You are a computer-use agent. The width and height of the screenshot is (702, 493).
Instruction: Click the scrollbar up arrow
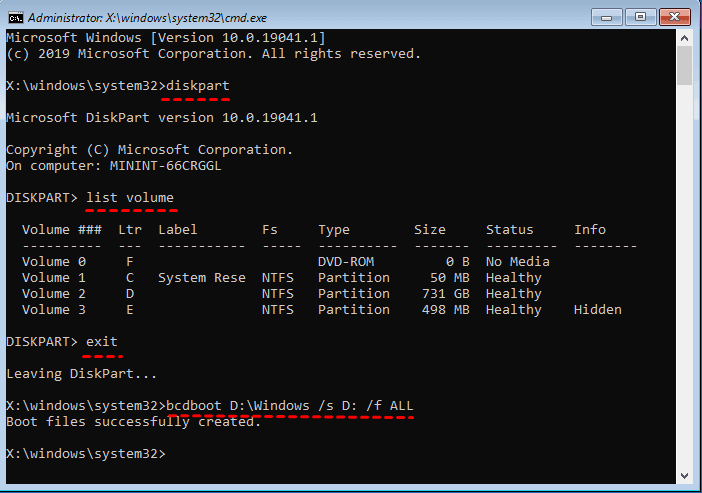(x=684, y=37)
